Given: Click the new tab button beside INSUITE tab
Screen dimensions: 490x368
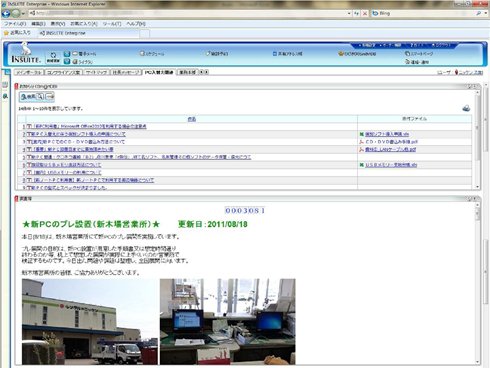Looking at the screenshot, I should tap(145, 33).
